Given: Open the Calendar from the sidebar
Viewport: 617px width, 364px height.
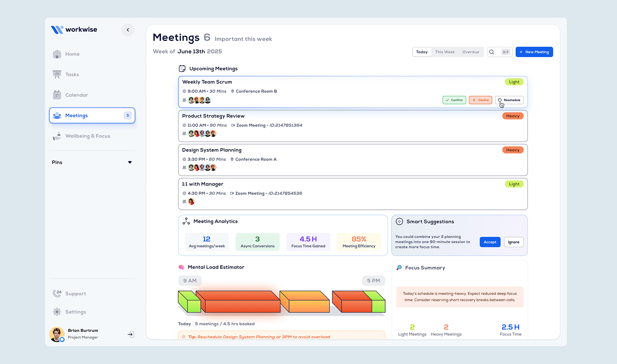Looking at the screenshot, I should pyautogui.click(x=76, y=95).
